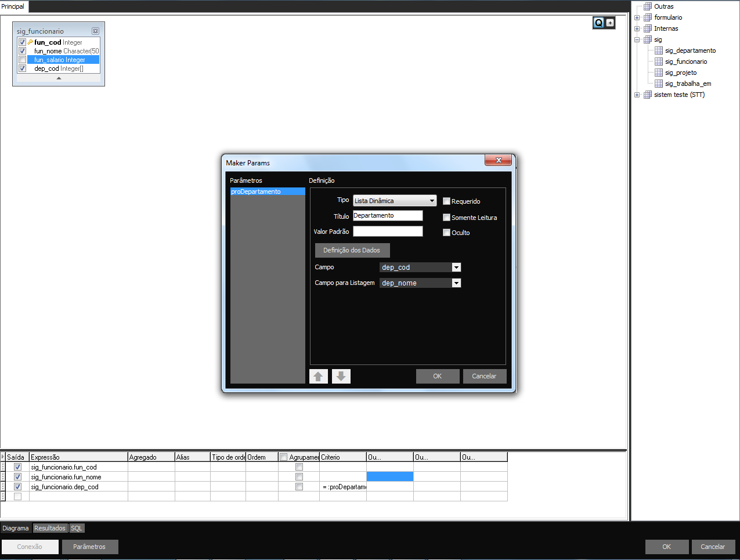The height and width of the screenshot is (560, 740).
Task: Switch to the Resultados tab
Action: (50, 528)
